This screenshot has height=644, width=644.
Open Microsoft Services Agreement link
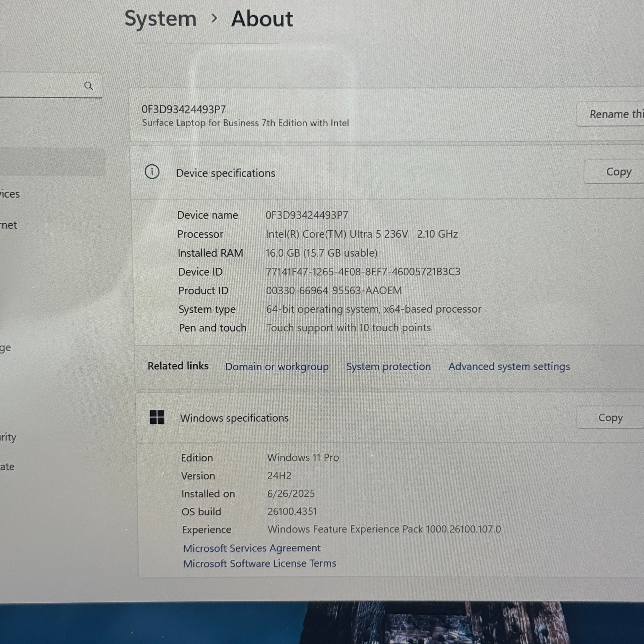click(252, 548)
